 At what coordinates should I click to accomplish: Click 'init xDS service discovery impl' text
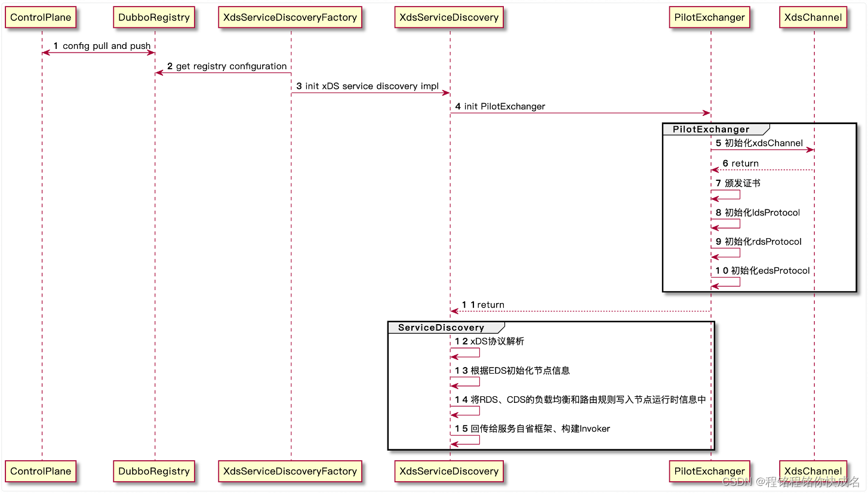point(370,86)
